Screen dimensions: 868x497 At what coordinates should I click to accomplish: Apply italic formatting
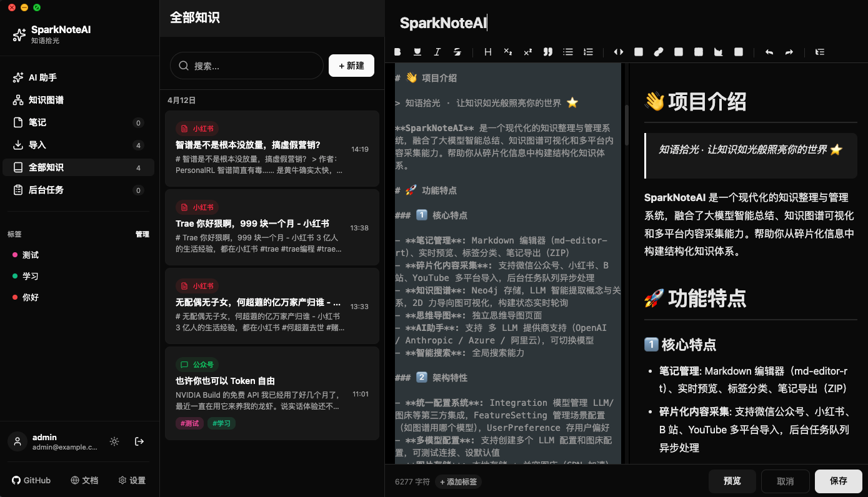(x=437, y=52)
